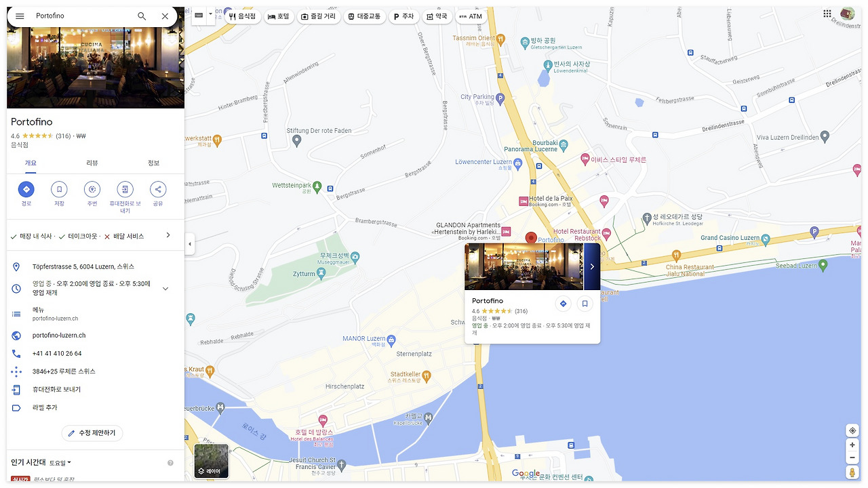
Task: Share the place via 공유 icon
Action: pyautogui.click(x=158, y=190)
